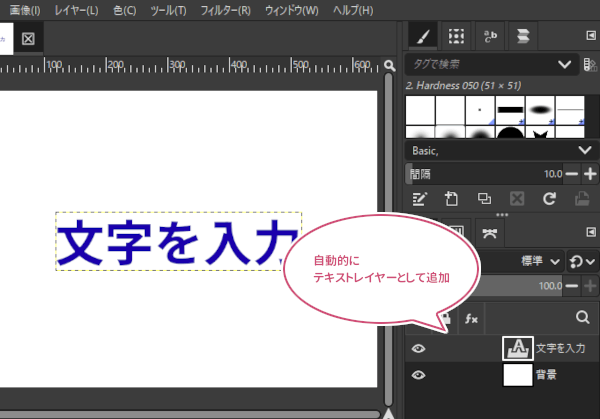Click the 間隔 spacing slider
Image resolution: width=600 pixels, height=419 pixels.
coord(484,174)
